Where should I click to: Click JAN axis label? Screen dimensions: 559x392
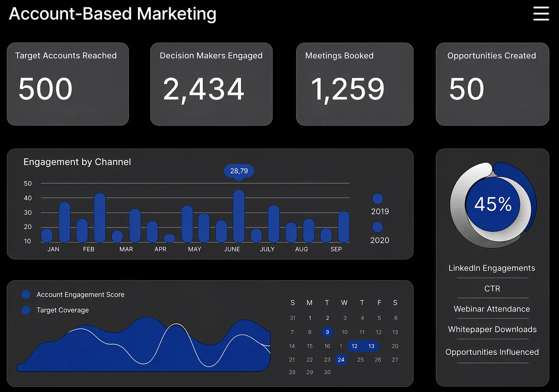point(53,249)
